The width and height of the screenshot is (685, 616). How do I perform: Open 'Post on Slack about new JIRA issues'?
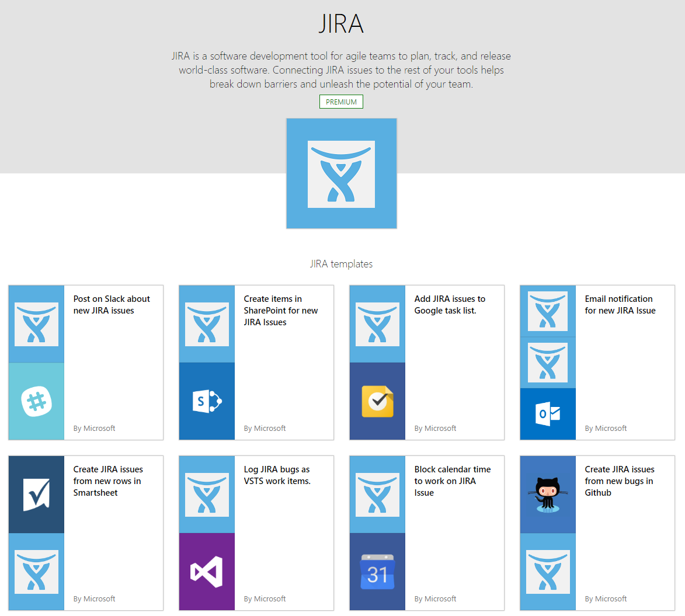coord(112,305)
